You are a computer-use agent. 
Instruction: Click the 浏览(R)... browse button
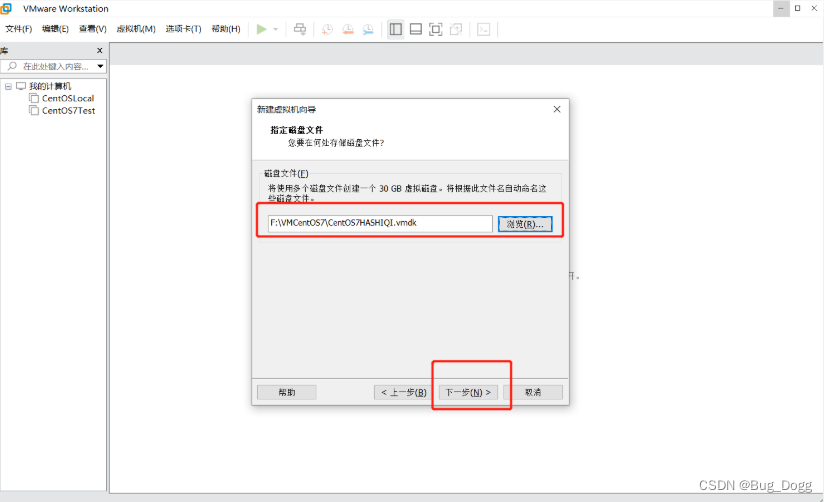525,224
